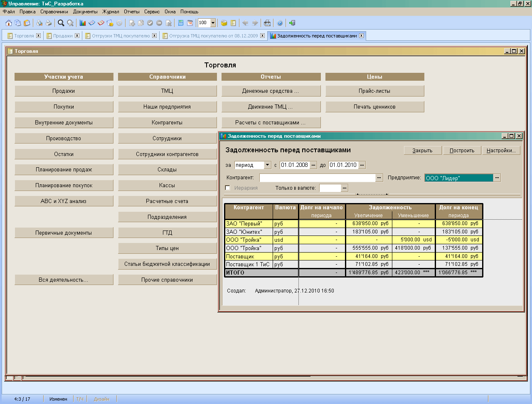The height and width of the screenshot is (404, 532).
Task: Click the Печать ценников button
Action: coord(374,107)
